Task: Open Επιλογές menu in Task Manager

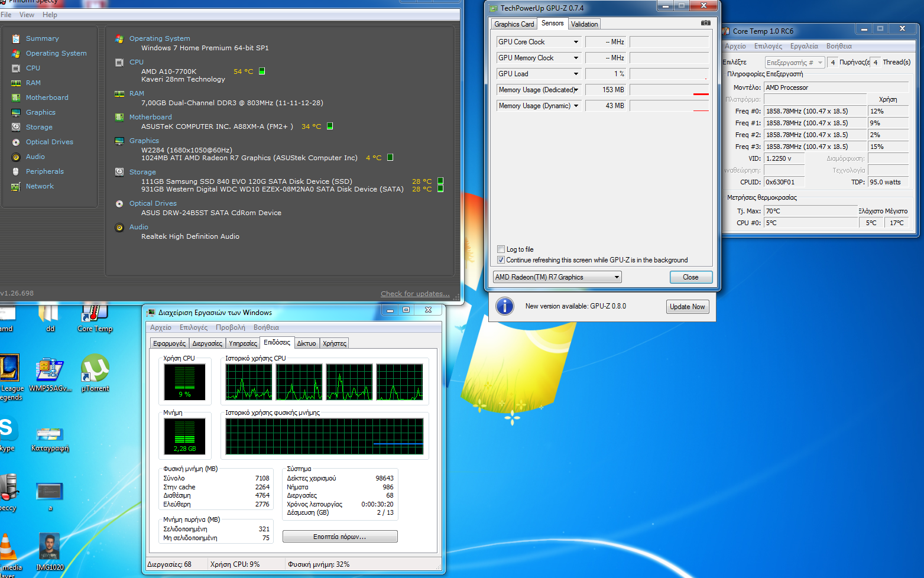Action: (x=193, y=327)
